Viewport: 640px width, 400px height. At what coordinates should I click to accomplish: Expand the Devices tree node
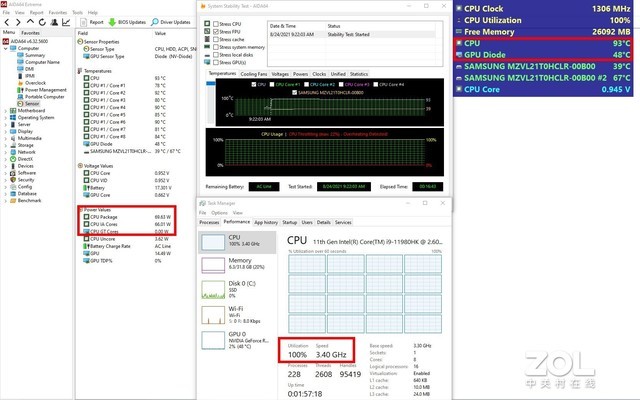[x=5, y=166]
